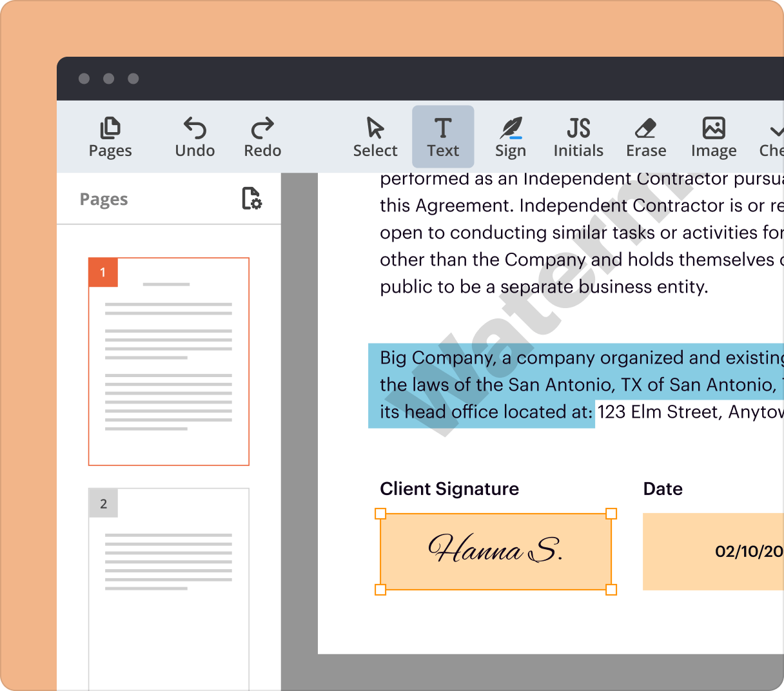Image resolution: width=784 pixels, height=691 pixels.
Task: Click the bottom-right signature resize handle
Action: (611, 589)
